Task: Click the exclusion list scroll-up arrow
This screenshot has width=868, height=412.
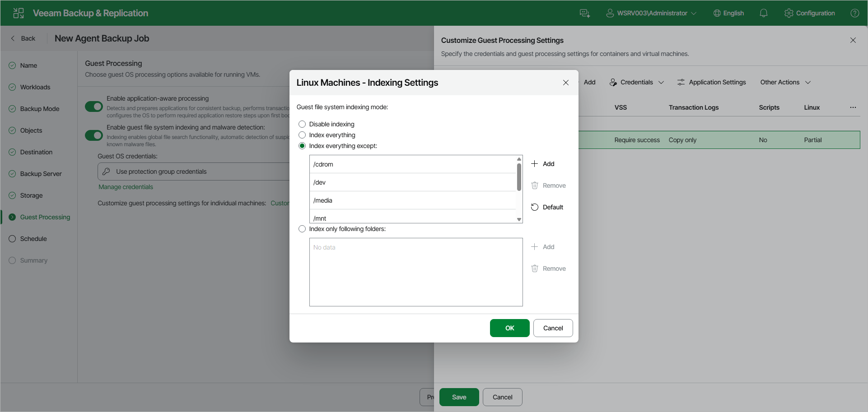Action: coord(519,159)
